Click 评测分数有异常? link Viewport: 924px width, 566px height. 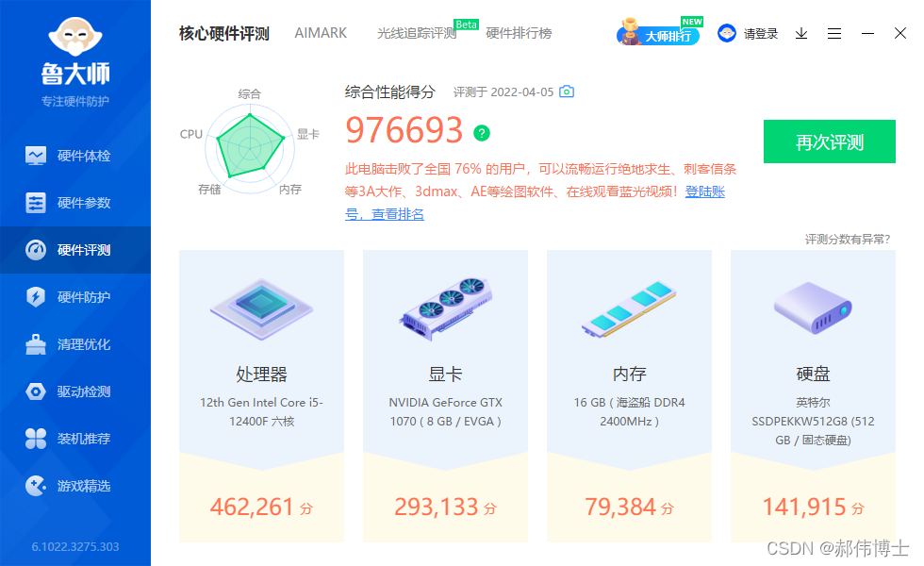click(848, 239)
